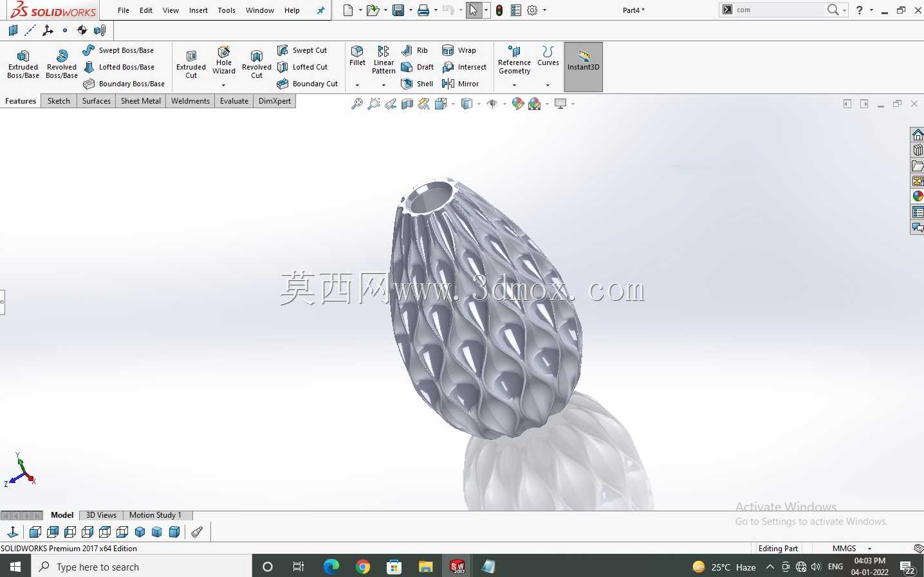This screenshot has height=577, width=924.
Task: Click the Extruded Boss/Base tool
Action: [23, 64]
